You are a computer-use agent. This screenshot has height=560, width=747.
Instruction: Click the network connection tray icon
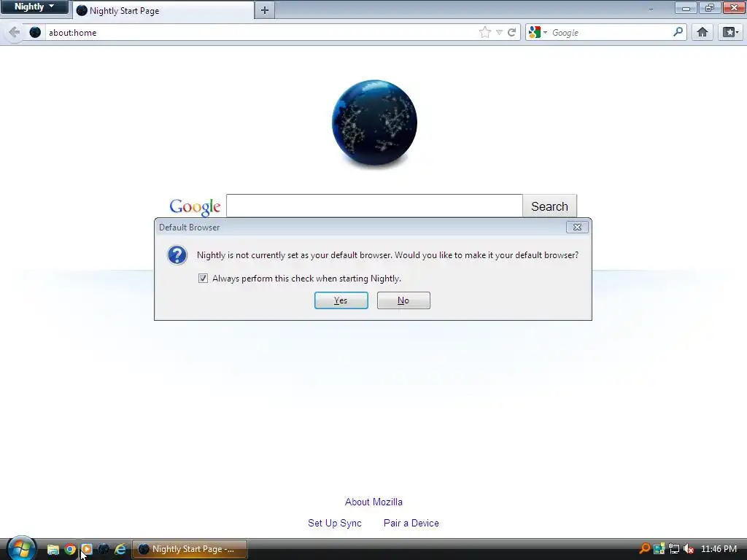(674, 549)
